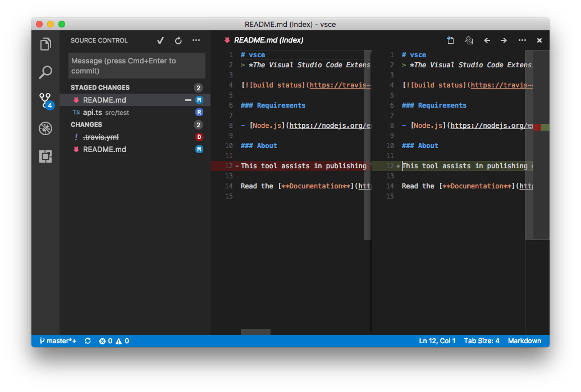
Task: Open the editor's More Actions menu
Action: [521, 40]
